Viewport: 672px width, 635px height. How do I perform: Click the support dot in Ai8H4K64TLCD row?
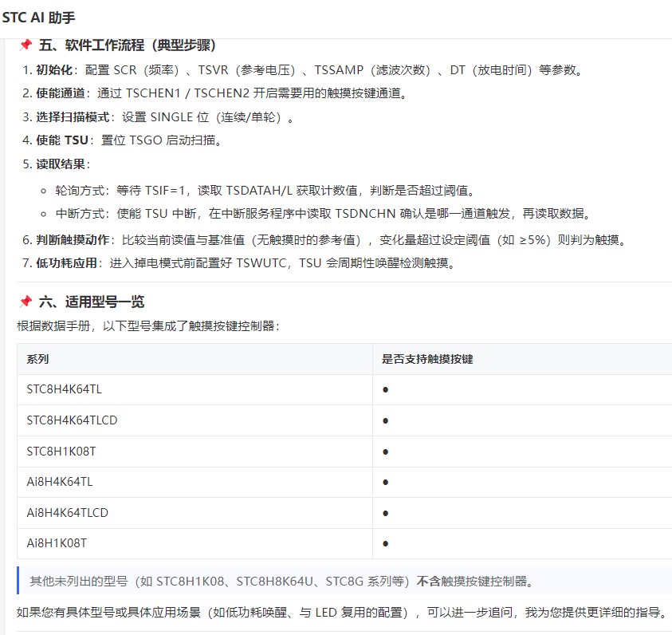385,513
